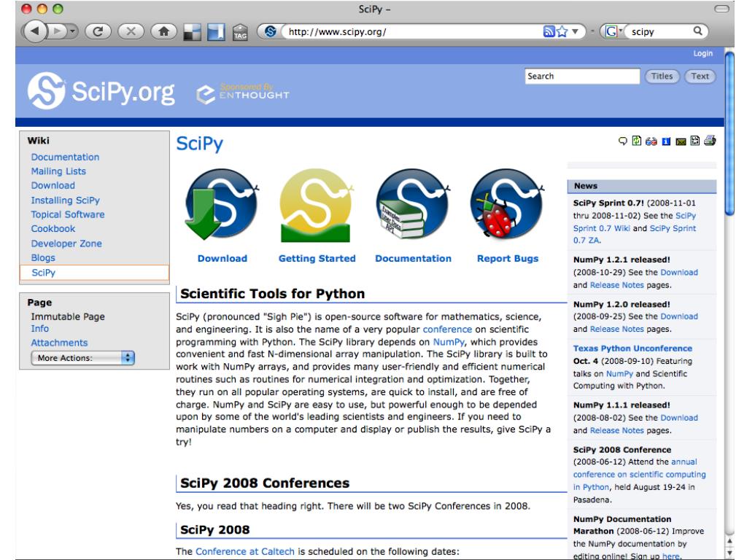Open the 'Conference at Caltech' link
747x560 pixels.
pyautogui.click(x=245, y=551)
